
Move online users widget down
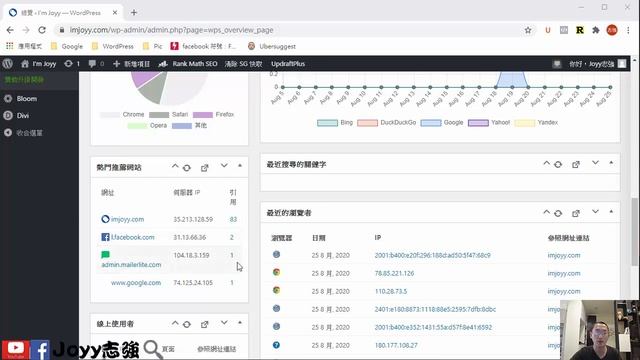pos(224,322)
